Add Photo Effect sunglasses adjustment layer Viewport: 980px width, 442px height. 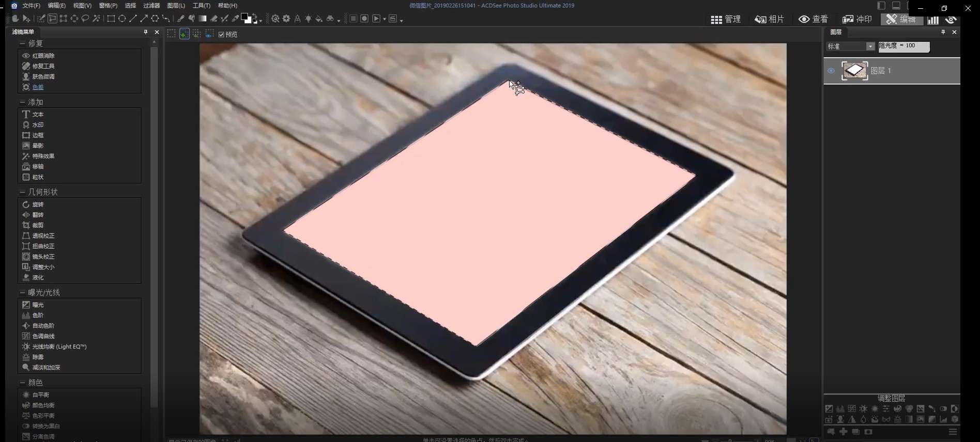tap(886, 419)
